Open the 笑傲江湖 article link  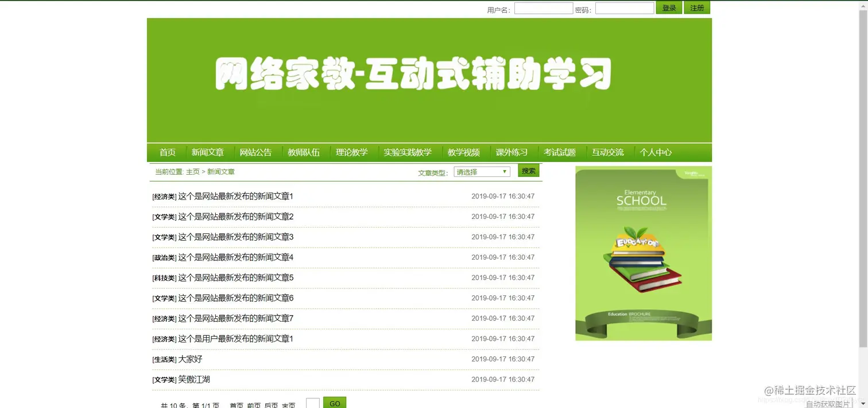180,379
